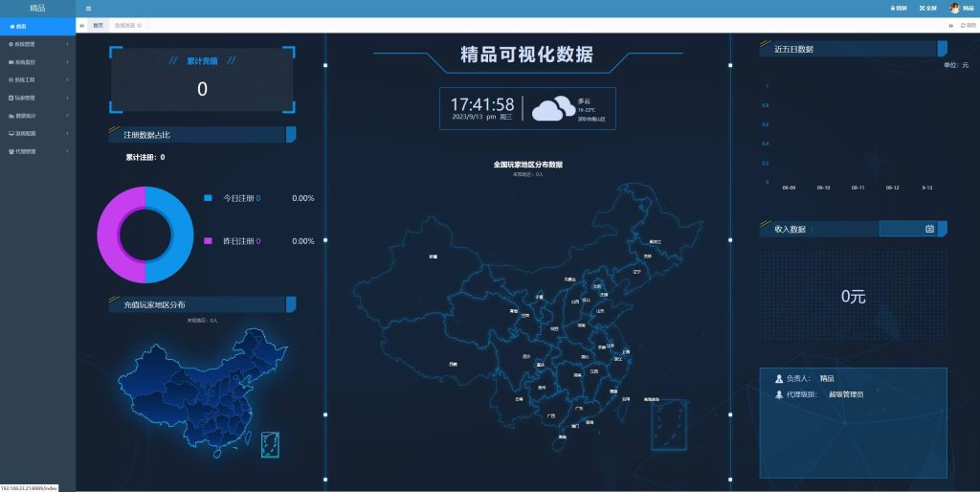Select 西藏 province on the main map
Image resolution: width=980 pixels, height=492 pixels.
click(x=453, y=364)
